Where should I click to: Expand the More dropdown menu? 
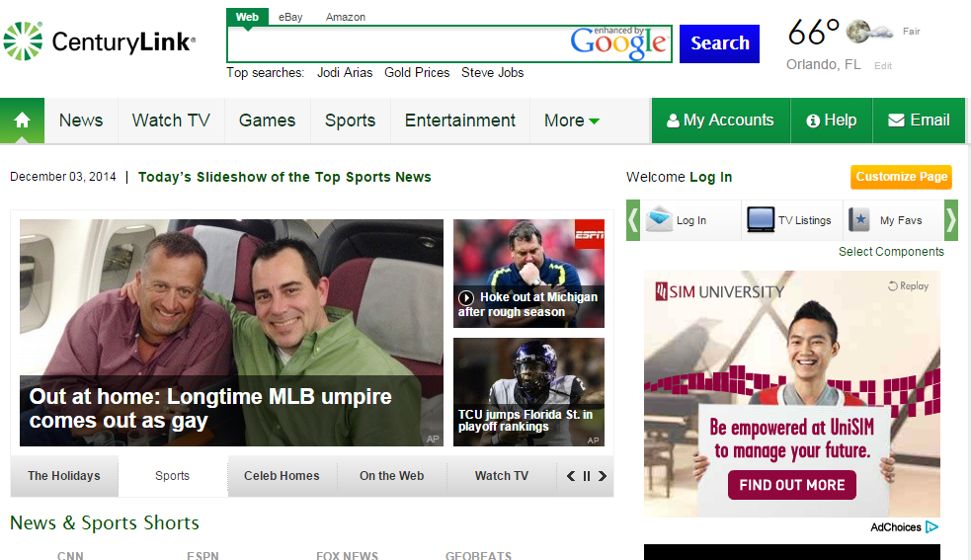click(x=571, y=120)
